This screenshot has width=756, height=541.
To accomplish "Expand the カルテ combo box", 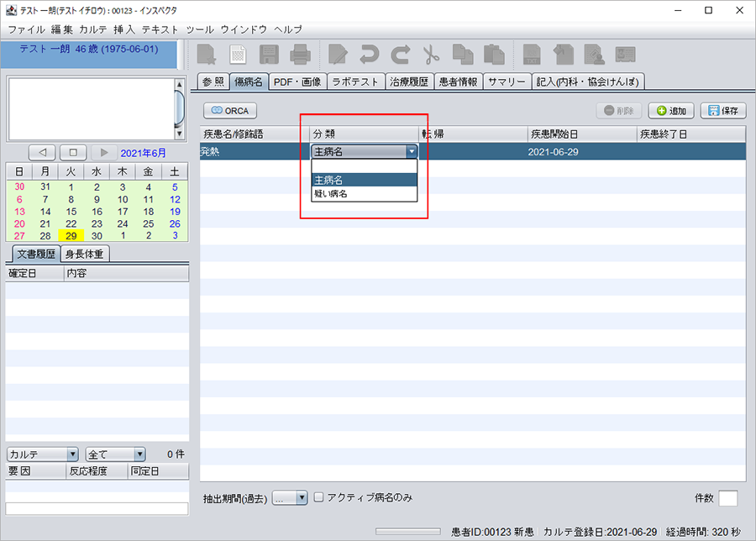I will (42, 454).
